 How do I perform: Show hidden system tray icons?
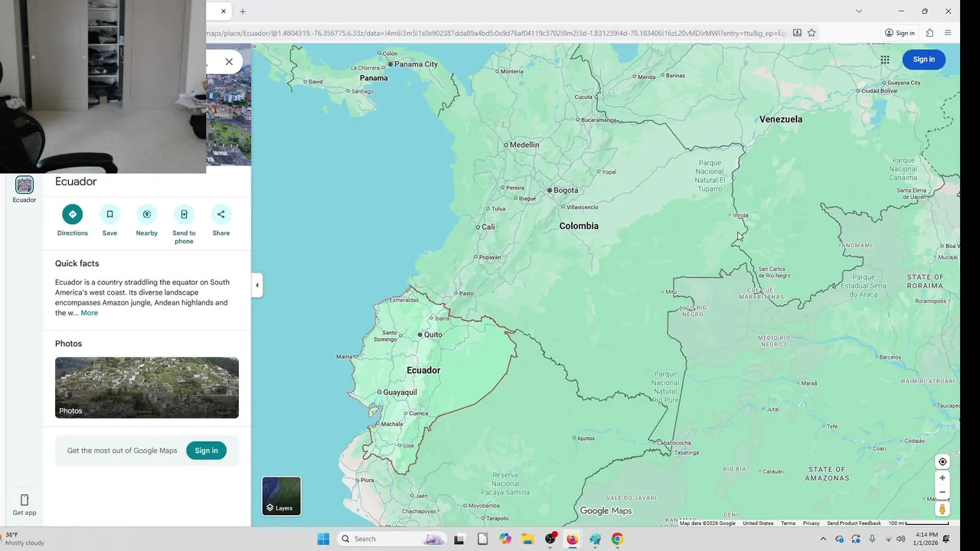coord(823,539)
